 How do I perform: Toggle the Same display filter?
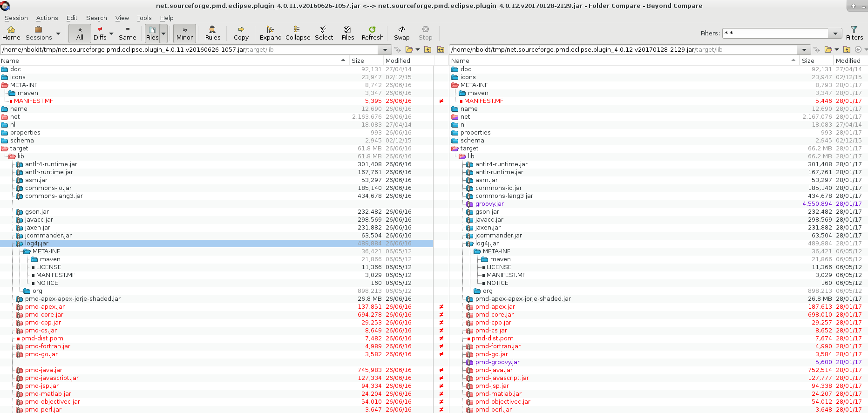pyautogui.click(x=127, y=33)
